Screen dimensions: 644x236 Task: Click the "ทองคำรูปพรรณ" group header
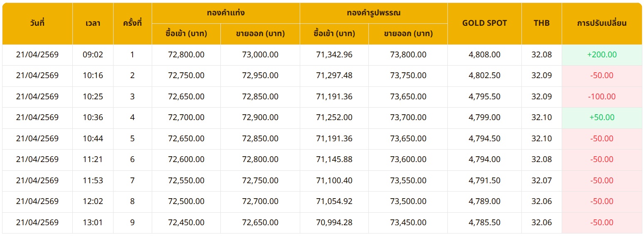(373, 13)
